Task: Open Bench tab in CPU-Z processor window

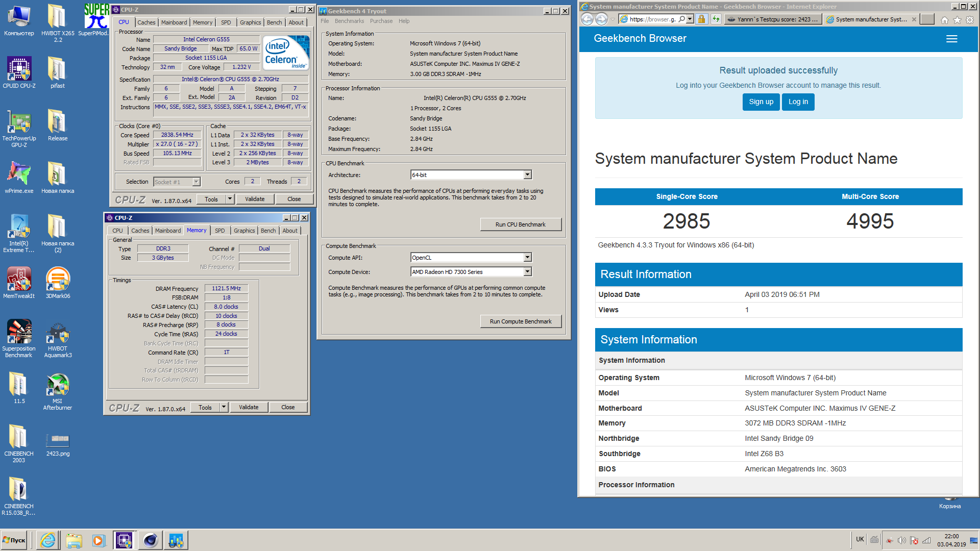Action: 274,22
